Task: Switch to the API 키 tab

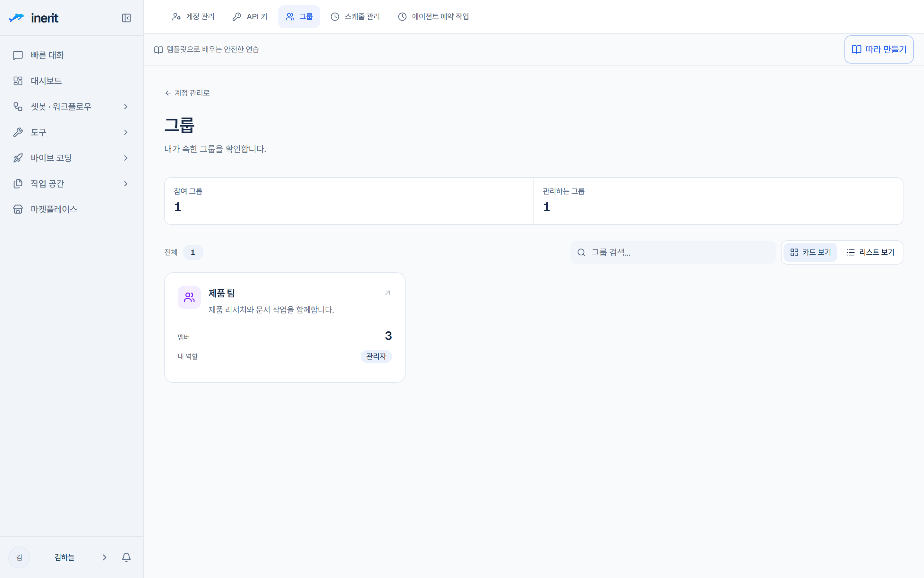Action: (x=250, y=16)
